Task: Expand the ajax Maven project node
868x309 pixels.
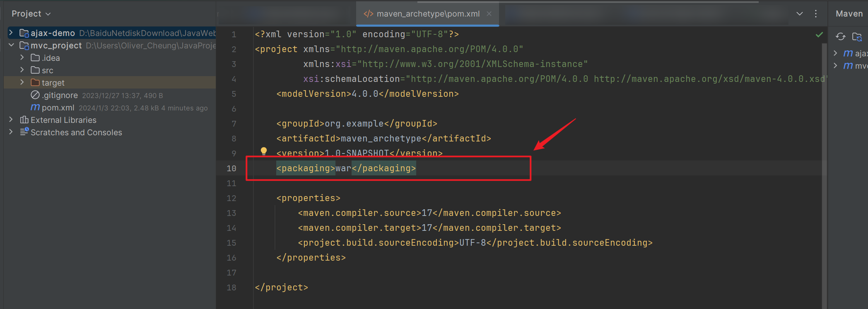Action: click(835, 53)
